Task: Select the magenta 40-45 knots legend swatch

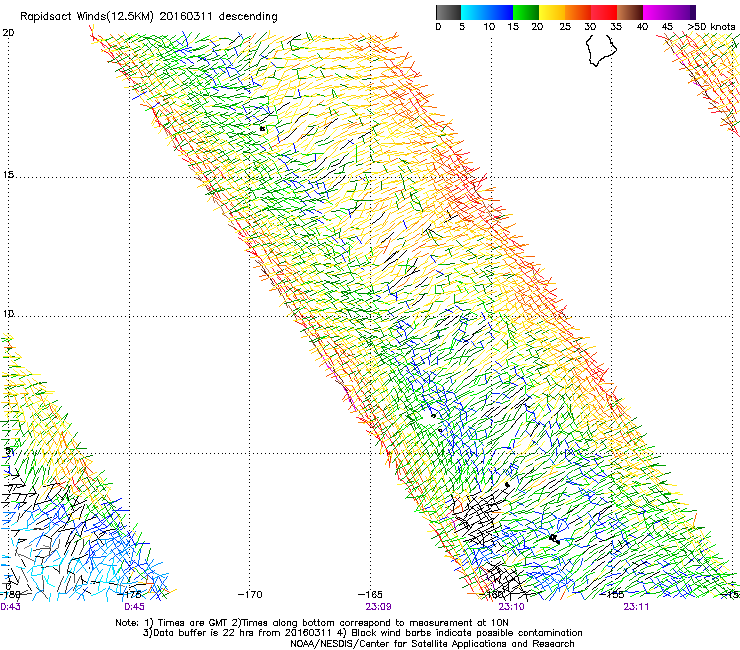Action: (656, 12)
